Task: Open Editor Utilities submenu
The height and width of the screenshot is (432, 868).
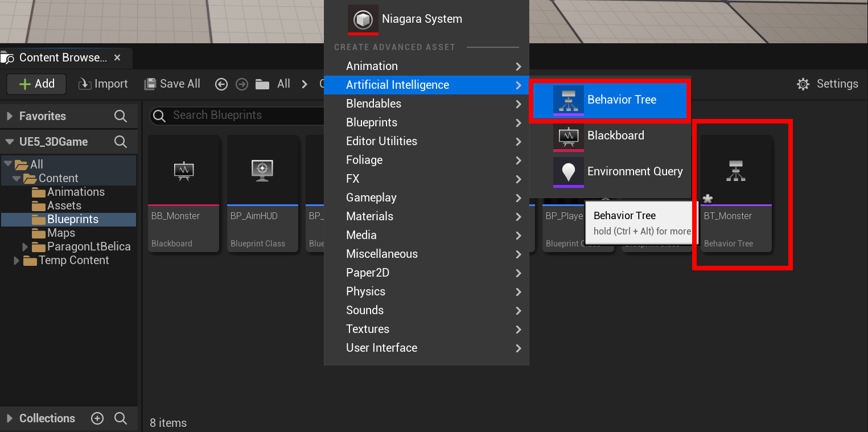Action: pyautogui.click(x=426, y=141)
